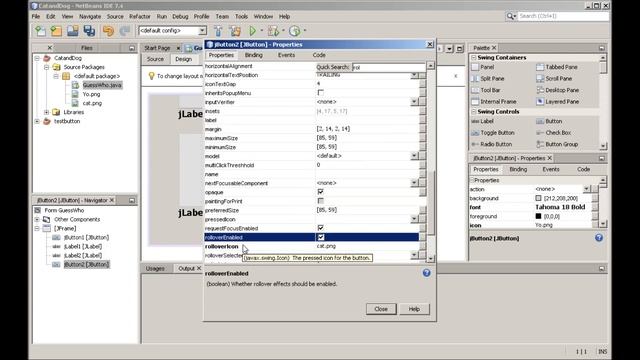This screenshot has height=360, width=640.
Task: Open the default config dropdown
Action: pyautogui.click(x=202, y=31)
